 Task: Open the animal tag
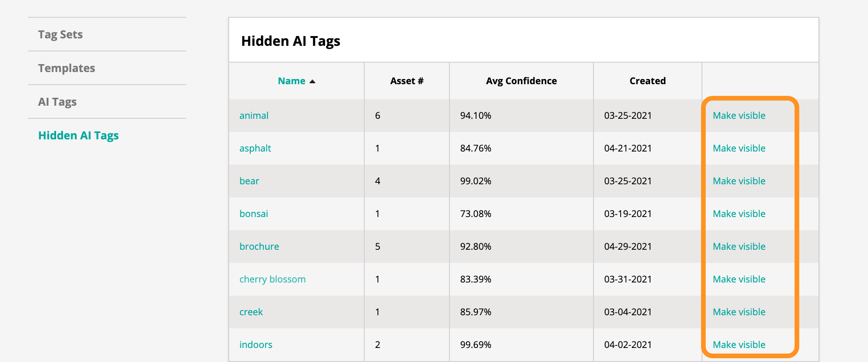(254, 116)
